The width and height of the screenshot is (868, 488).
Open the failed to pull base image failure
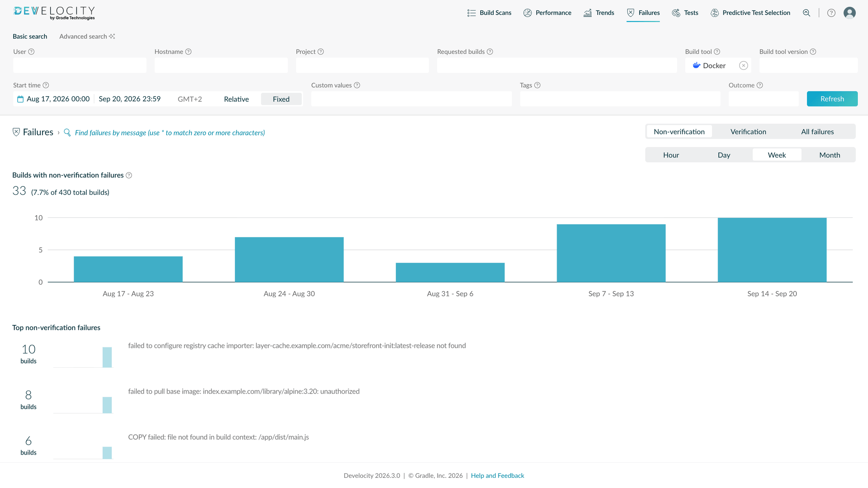[244, 391]
